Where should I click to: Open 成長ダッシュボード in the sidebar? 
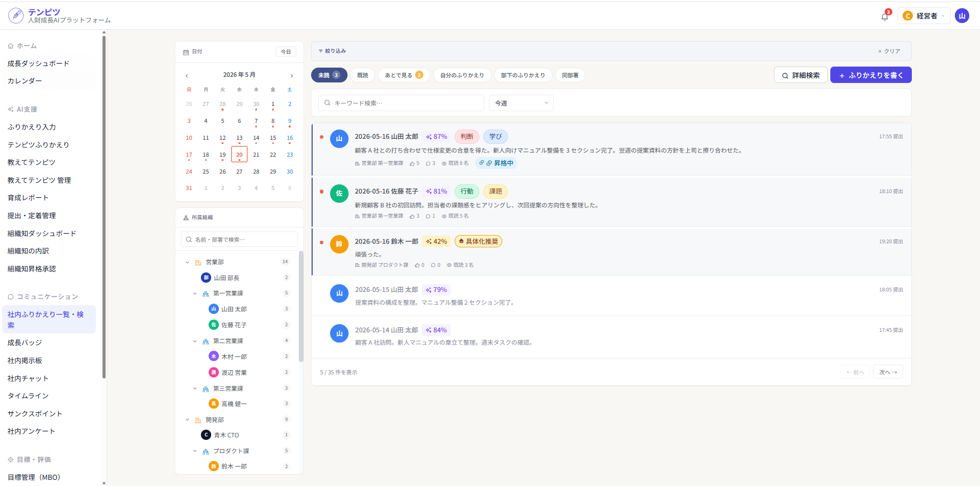(x=38, y=64)
